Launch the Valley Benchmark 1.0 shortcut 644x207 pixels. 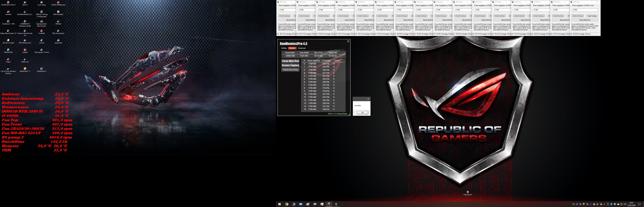[x=8, y=32]
